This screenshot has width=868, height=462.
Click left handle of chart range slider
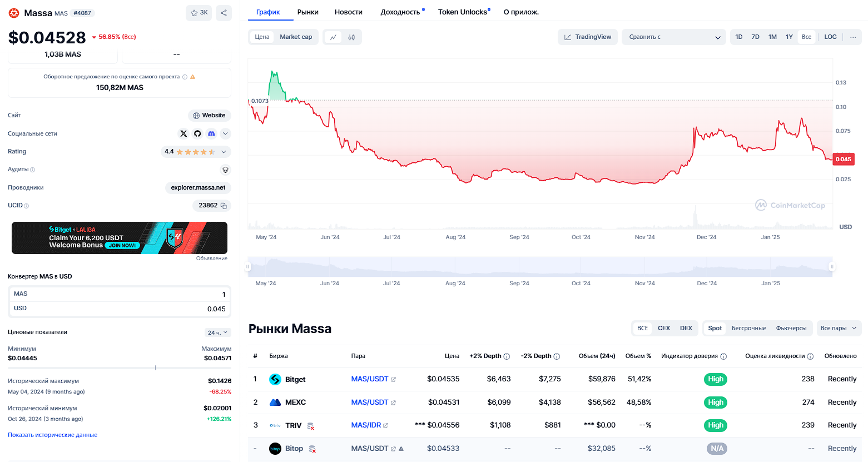[248, 267]
